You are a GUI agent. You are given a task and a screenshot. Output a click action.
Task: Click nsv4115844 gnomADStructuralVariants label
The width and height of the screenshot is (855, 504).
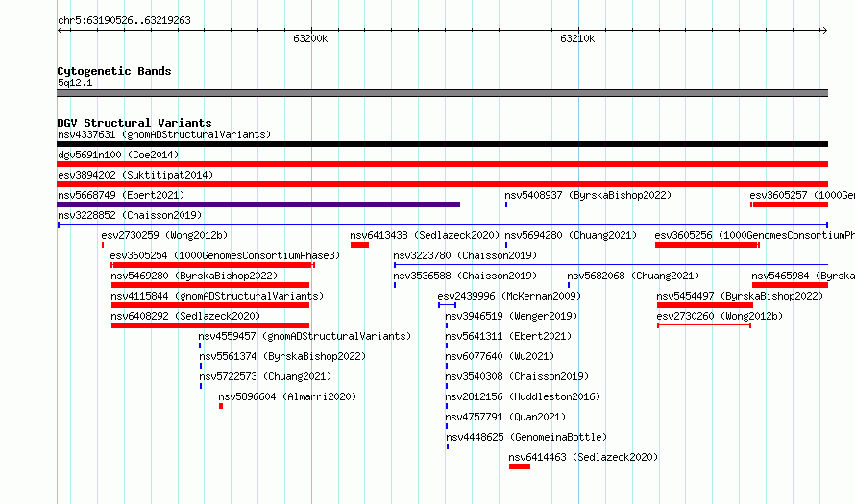(x=217, y=296)
